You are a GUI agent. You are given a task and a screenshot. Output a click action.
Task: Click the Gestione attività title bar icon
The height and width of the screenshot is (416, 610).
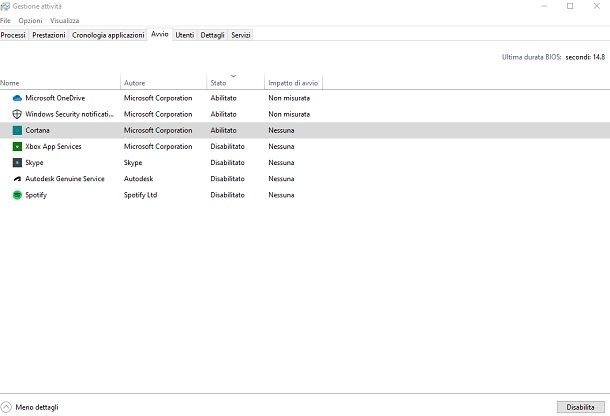coord(5,6)
